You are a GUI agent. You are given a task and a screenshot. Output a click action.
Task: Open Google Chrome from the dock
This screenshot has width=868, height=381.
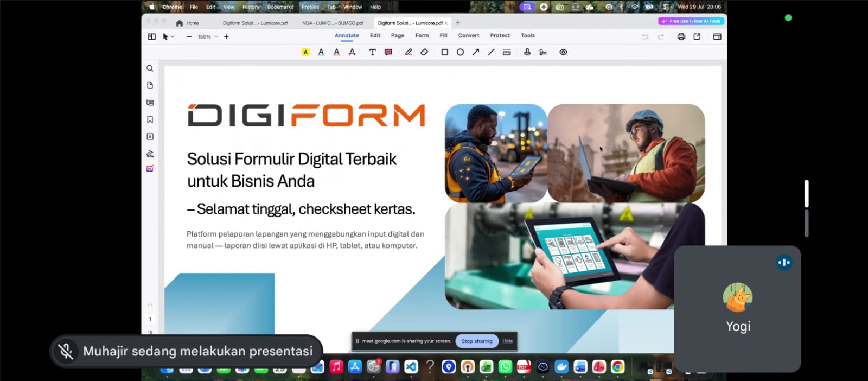617,367
